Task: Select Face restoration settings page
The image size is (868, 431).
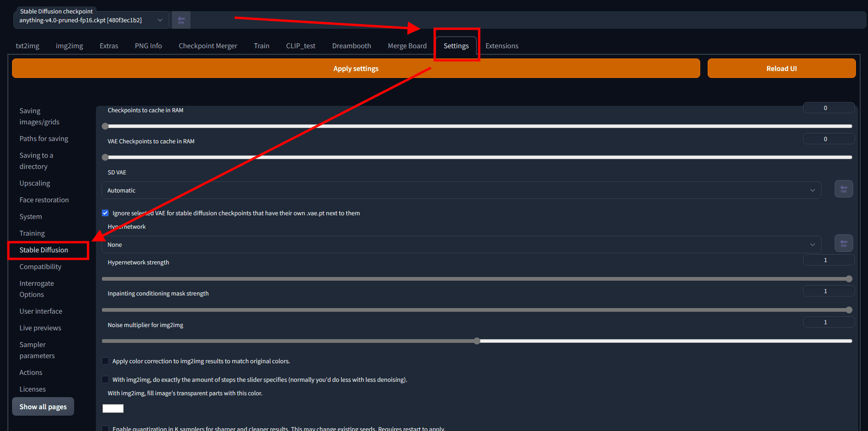Action: [x=44, y=200]
